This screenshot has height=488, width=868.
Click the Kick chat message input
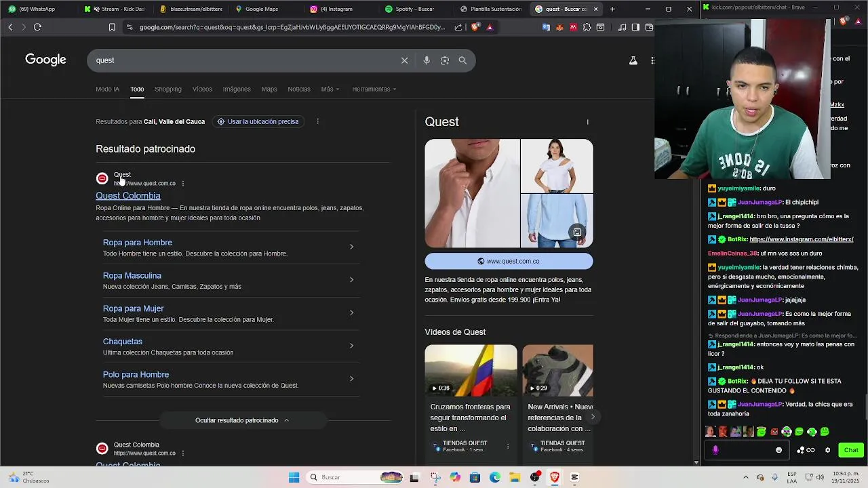point(746,450)
